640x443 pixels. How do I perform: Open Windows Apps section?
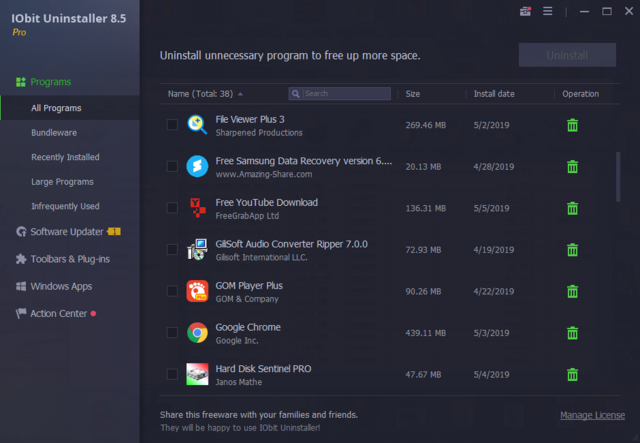click(61, 286)
